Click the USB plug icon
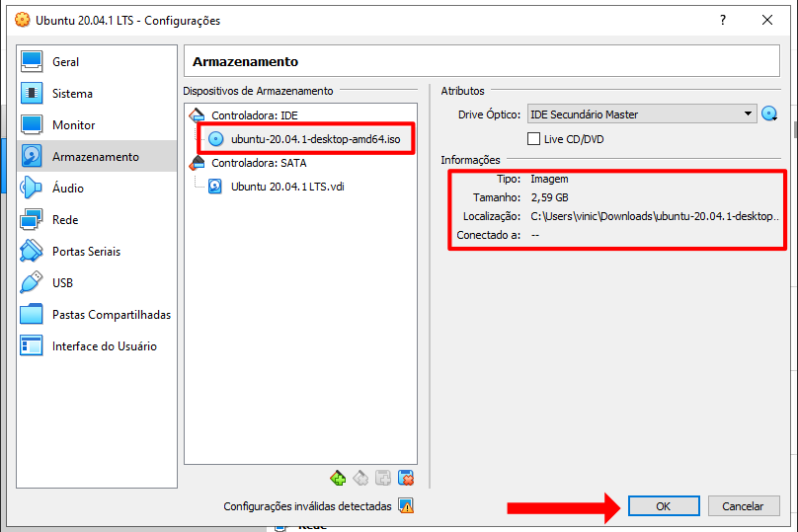This screenshot has width=798, height=532. coord(32,282)
